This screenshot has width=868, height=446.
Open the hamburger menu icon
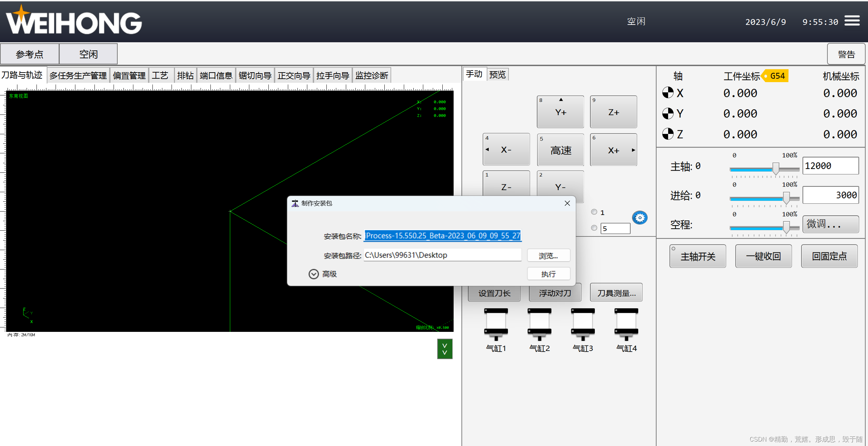point(852,21)
